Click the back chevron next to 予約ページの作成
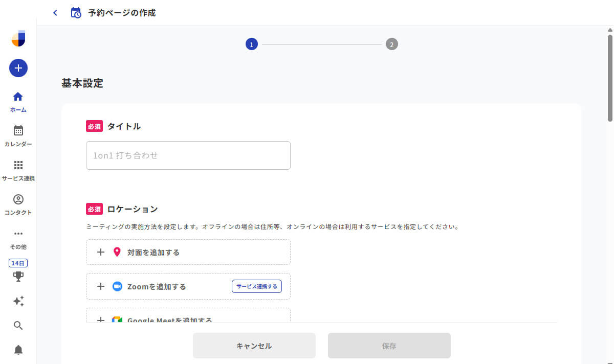614x364 pixels. click(55, 12)
